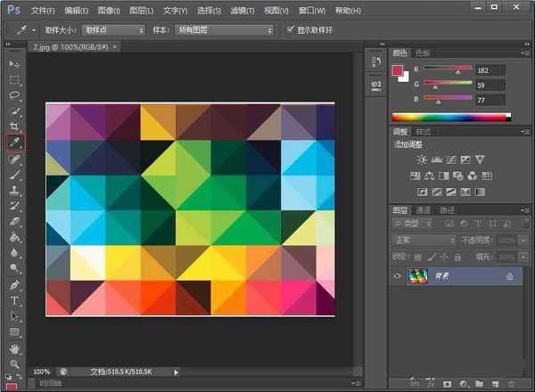Select the Crop tool
This screenshot has width=535, height=392.
click(x=14, y=126)
